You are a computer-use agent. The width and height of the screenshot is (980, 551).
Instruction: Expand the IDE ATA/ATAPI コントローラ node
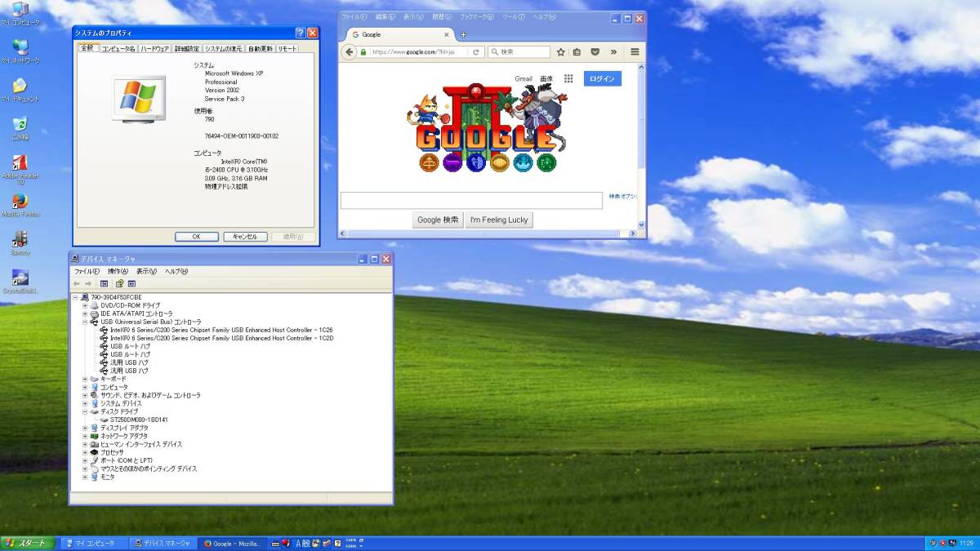(x=85, y=313)
